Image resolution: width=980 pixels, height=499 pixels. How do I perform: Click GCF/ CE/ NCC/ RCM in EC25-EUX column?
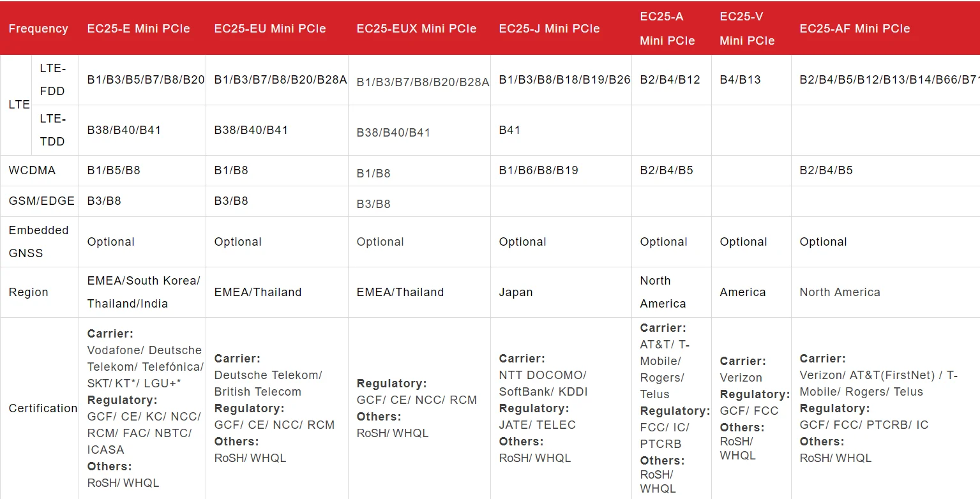[417, 400]
